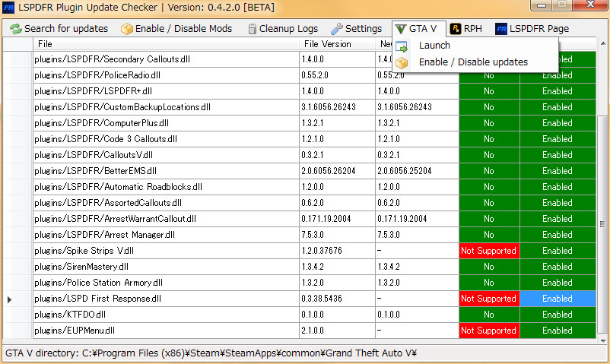The image size is (610, 364).
Task: Toggle Enabled status for Arrest Manager.dll
Action: point(558,235)
